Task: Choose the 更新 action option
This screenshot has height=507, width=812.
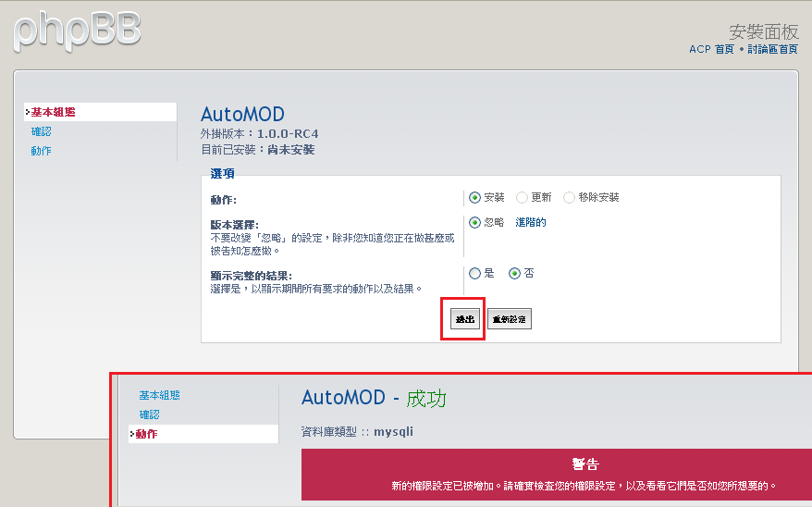Action: [523, 197]
